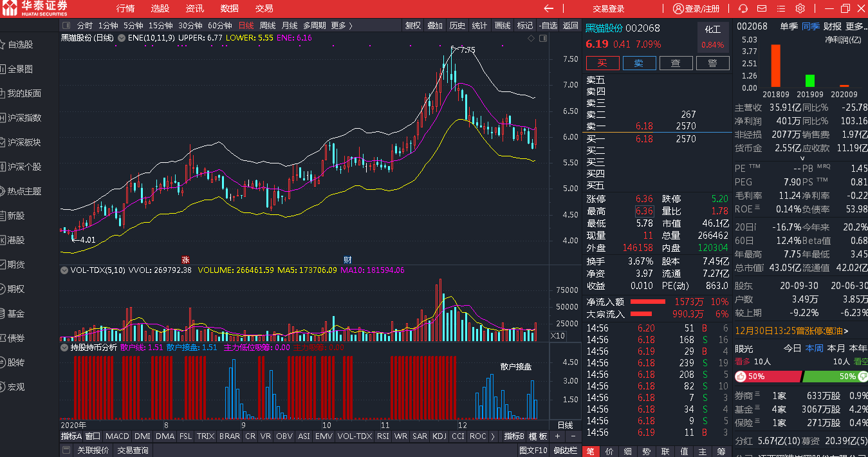This screenshot has height=457, width=868.
Task: Open 交易 menu
Action: tap(264, 8)
